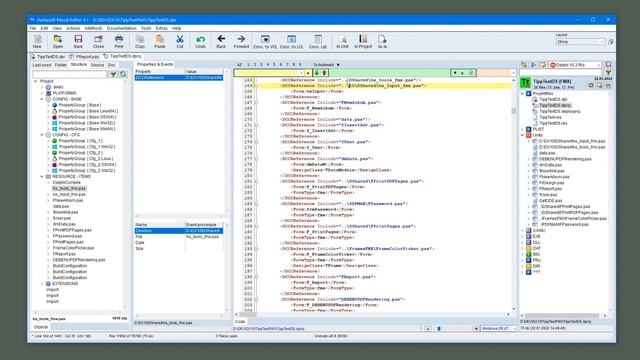Select the Last used tab
This screenshot has width=640, height=360.
[42, 65]
